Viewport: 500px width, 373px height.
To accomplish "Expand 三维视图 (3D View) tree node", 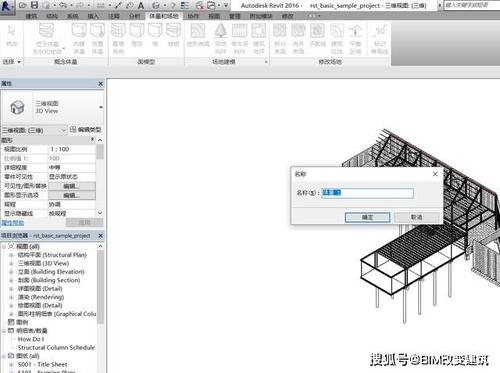I will (11, 263).
